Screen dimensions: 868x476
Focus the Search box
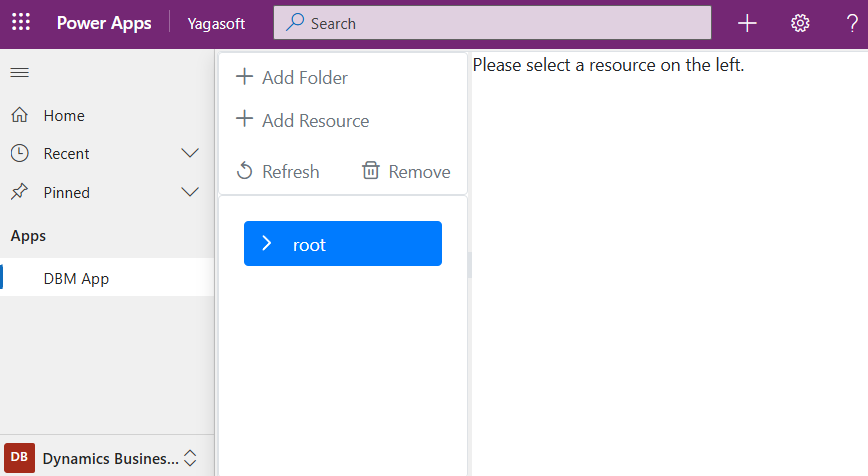tap(492, 23)
